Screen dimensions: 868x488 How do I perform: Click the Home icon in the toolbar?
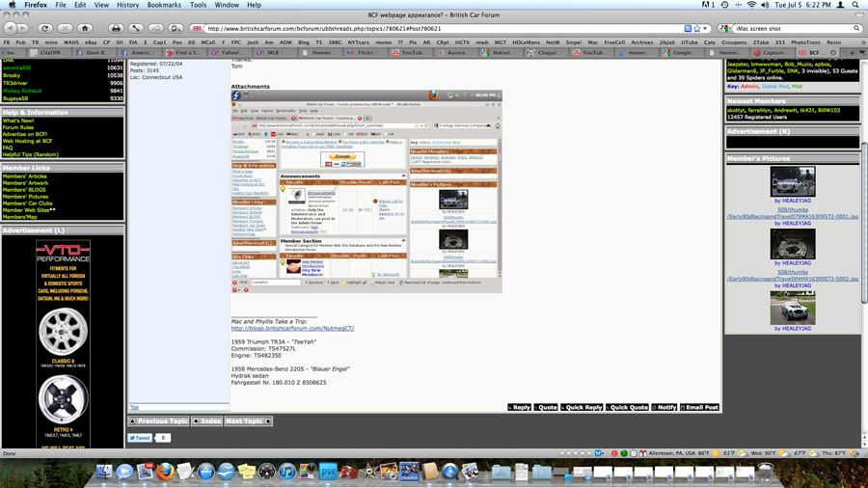(85, 29)
